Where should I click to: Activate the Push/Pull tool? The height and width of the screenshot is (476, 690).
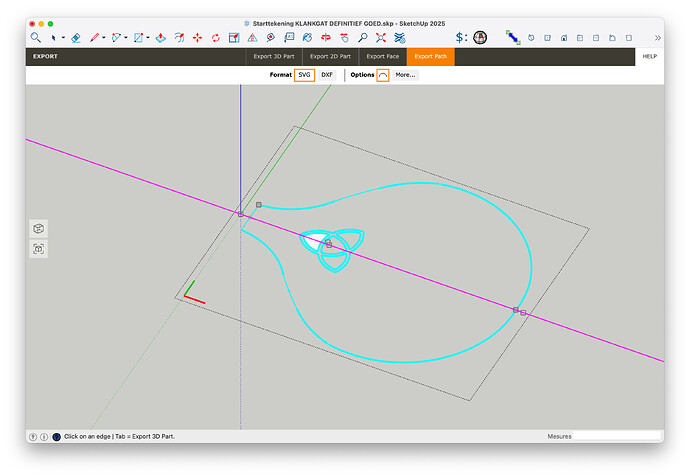161,38
